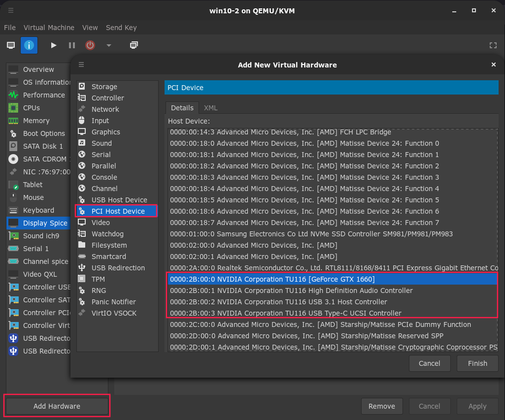Image resolution: width=505 pixels, height=420 pixels.
Task: Open Memory in main window sidebar
Action: click(38, 121)
